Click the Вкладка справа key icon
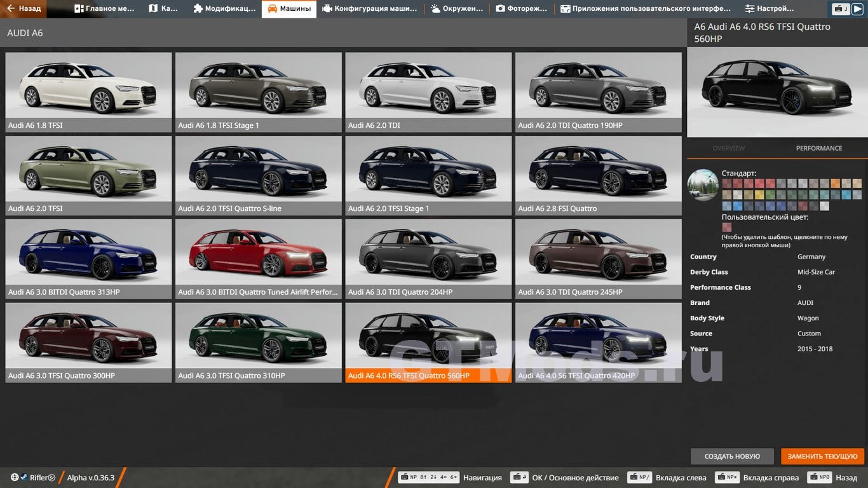868x488 pixels. coord(727,477)
